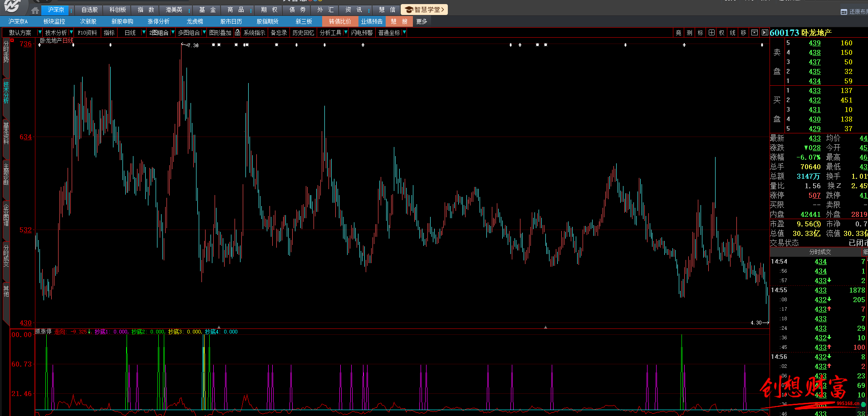Viewport: 868px width, 416px height.
Task: Click the 标 toolbar button
Action: pos(700,33)
